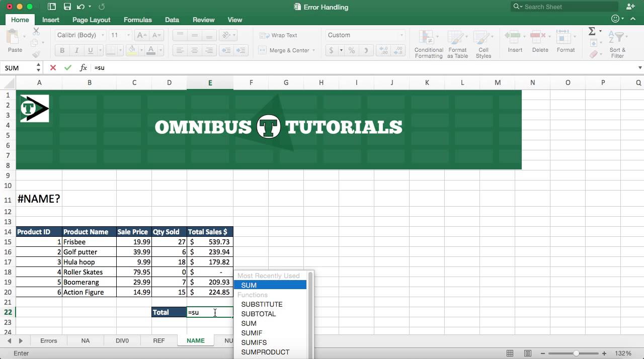Image resolution: width=644 pixels, height=359 pixels.
Task: Switch to the DIV0 sheet tab
Action: 122,340
